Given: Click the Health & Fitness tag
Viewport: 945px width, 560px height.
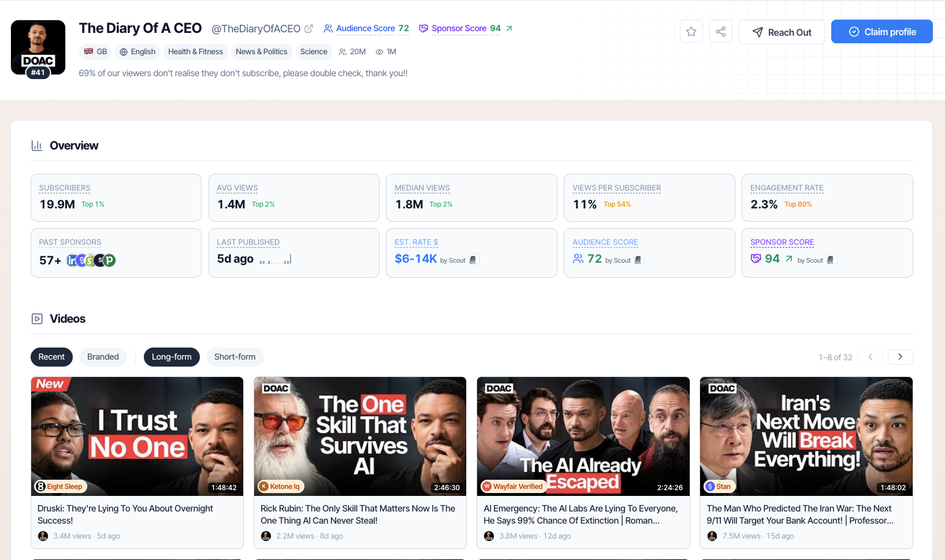Looking at the screenshot, I should pyautogui.click(x=195, y=52).
